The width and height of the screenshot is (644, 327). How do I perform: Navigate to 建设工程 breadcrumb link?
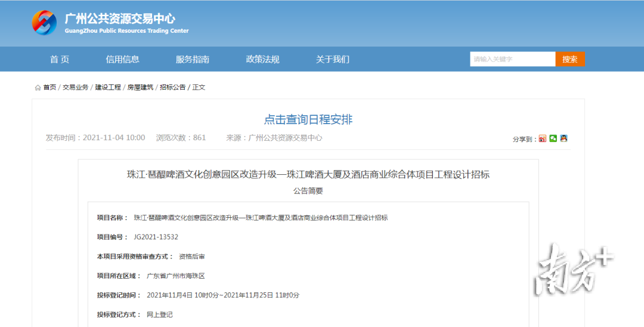tap(108, 87)
